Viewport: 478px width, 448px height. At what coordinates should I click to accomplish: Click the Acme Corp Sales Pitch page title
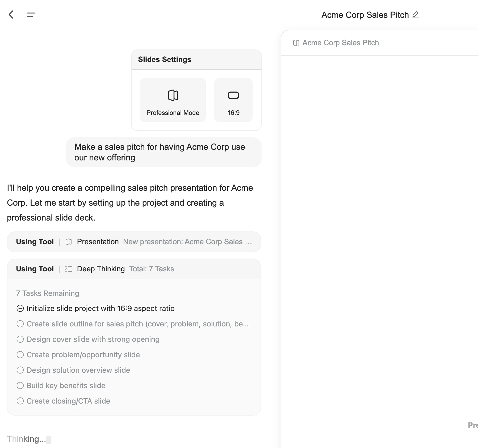(x=365, y=15)
